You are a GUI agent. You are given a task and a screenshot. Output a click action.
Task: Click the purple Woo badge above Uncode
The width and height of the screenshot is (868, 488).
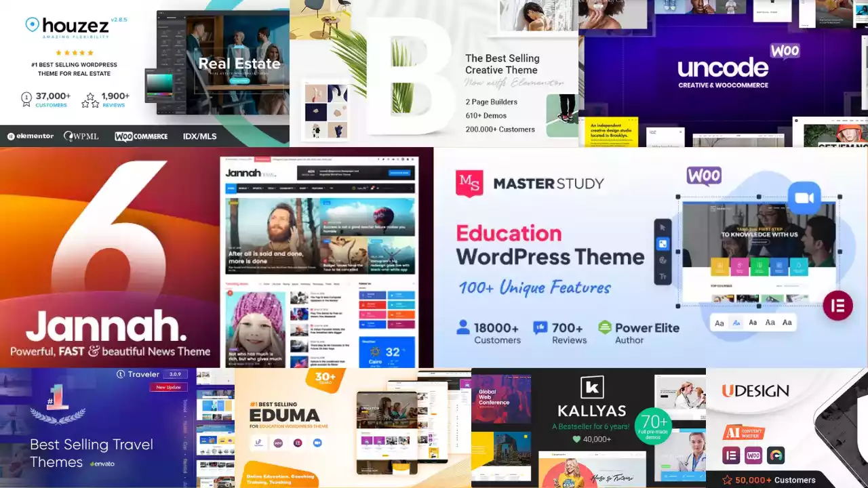(785, 51)
